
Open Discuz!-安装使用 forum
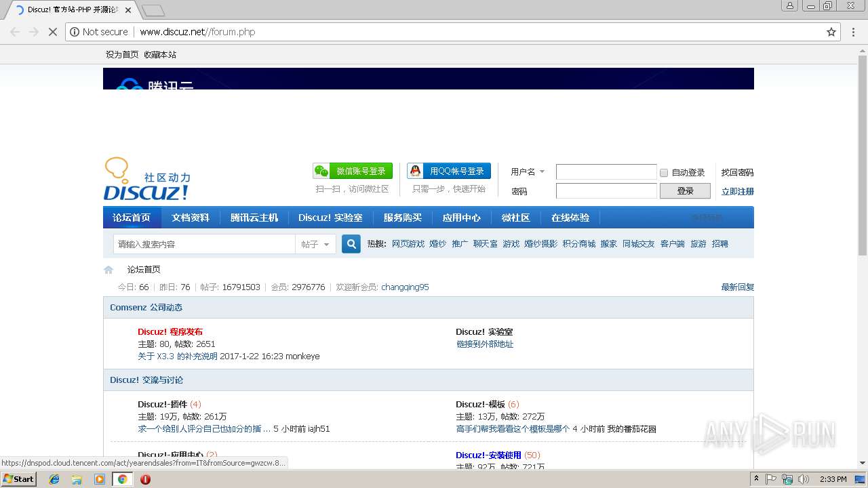coord(488,455)
